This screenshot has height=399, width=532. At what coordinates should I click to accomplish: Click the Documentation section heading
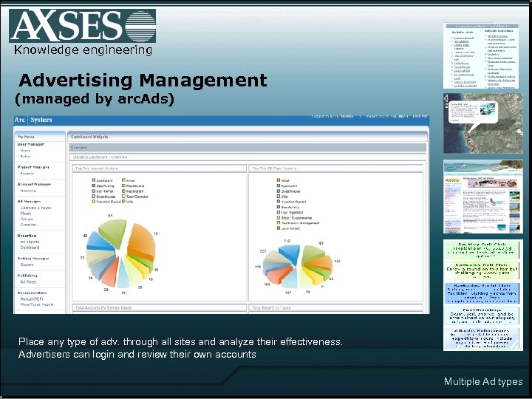point(32,293)
